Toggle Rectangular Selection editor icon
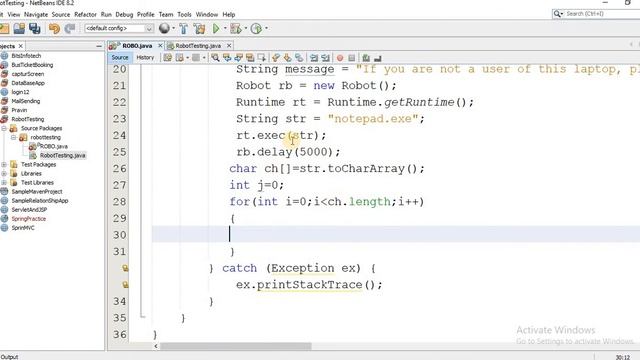640x360 pixels. click(x=261, y=58)
